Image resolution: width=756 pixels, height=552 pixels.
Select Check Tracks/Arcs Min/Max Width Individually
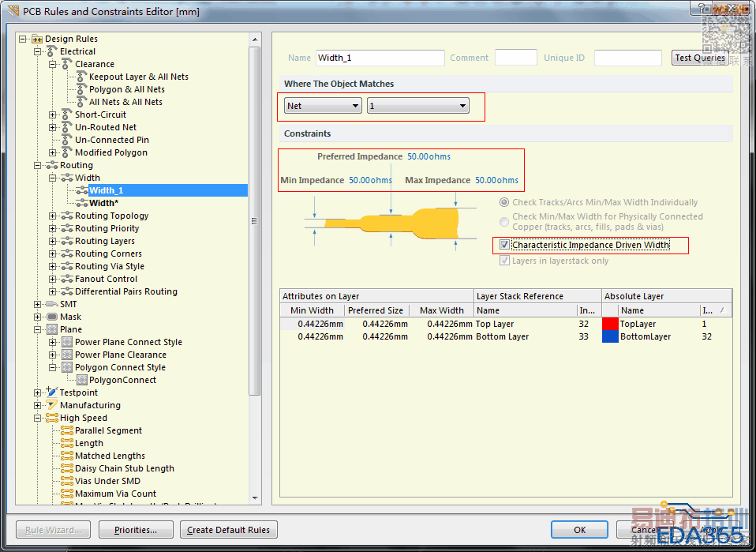504,202
